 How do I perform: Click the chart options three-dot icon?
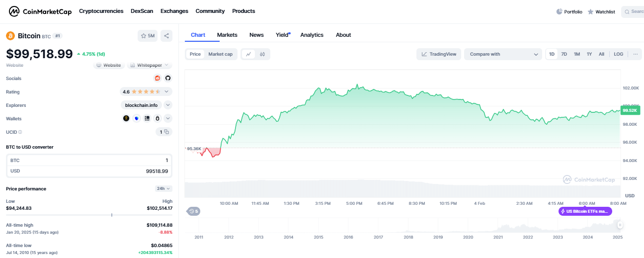pos(635,54)
